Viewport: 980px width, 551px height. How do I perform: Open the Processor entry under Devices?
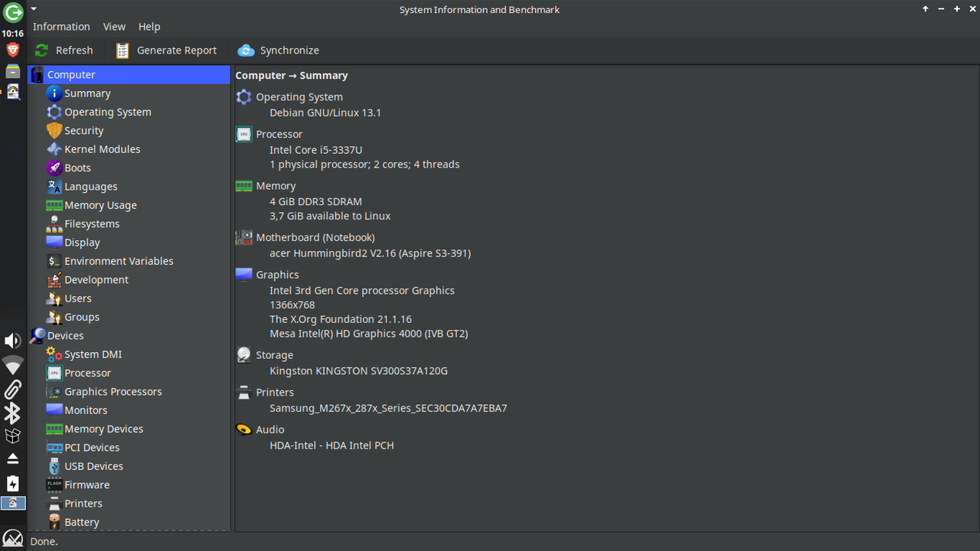pyautogui.click(x=87, y=373)
